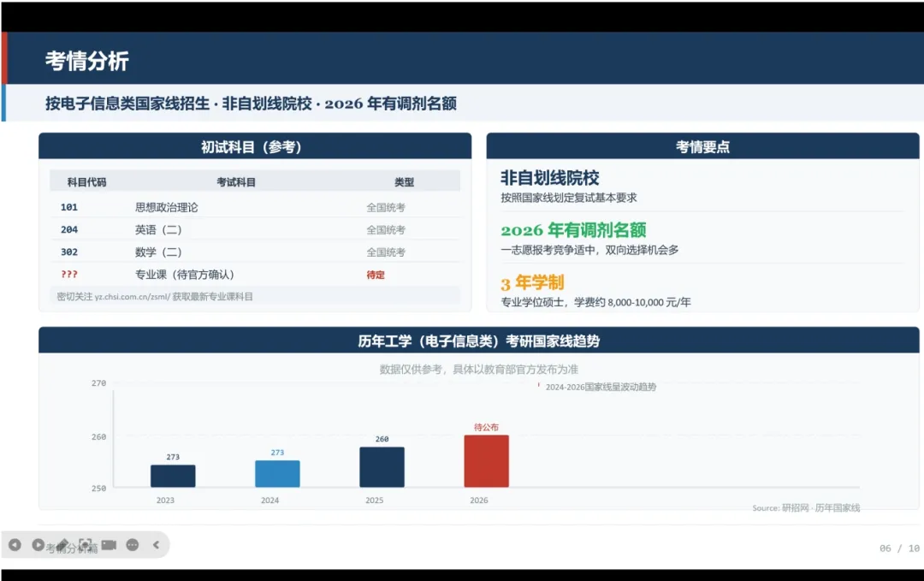Click the green 2026 年有调剂名额 heading
Viewport: 924px width, 581px height.
573,230
